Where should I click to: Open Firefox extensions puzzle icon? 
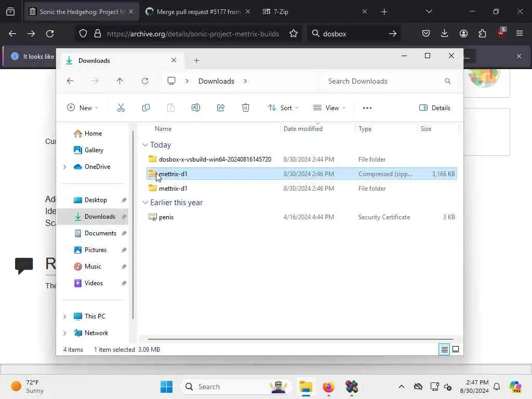point(482,33)
